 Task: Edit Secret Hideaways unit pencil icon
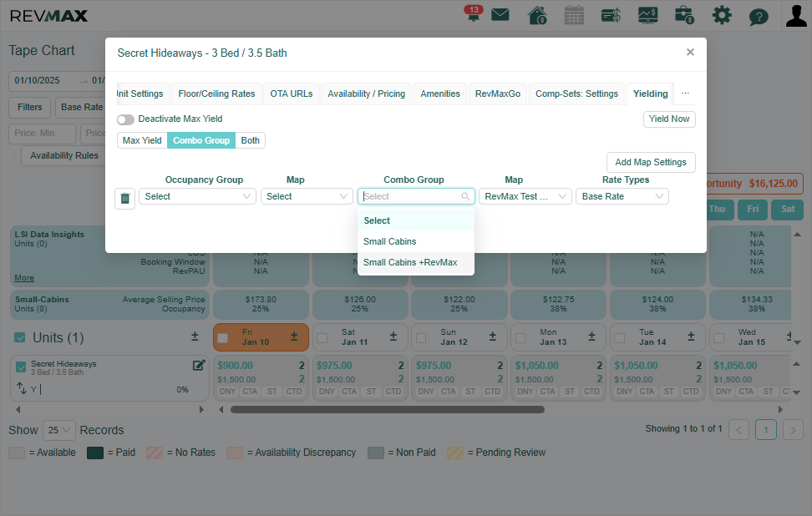pos(199,366)
